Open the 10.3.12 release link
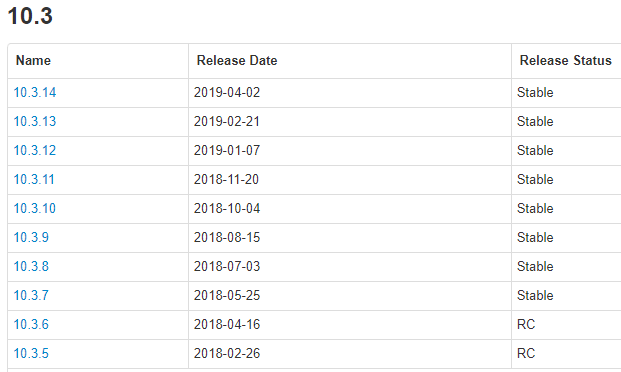 pos(35,150)
